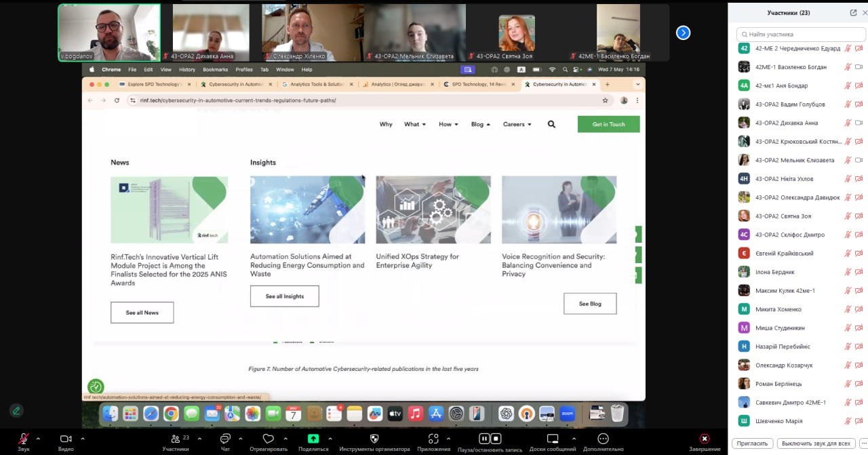868x455 pixels.
Task: Expand arrow next to Чат button
Action: [241, 438]
